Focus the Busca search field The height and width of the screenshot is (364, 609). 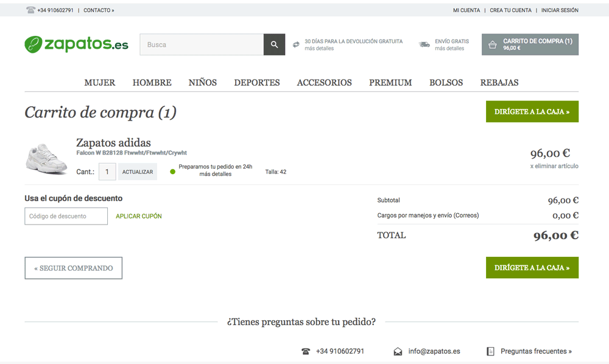tap(202, 44)
